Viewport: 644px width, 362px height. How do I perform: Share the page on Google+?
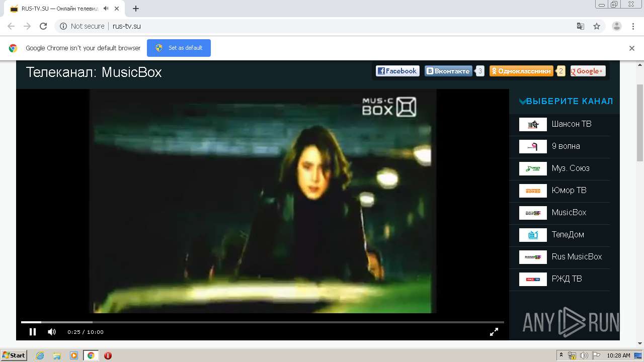(x=588, y=71)
